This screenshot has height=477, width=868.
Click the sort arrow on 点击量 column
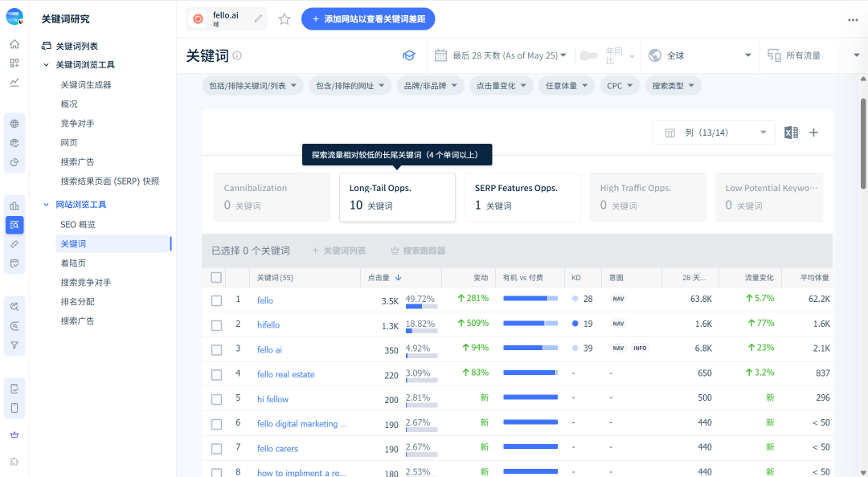coord(398,277)
